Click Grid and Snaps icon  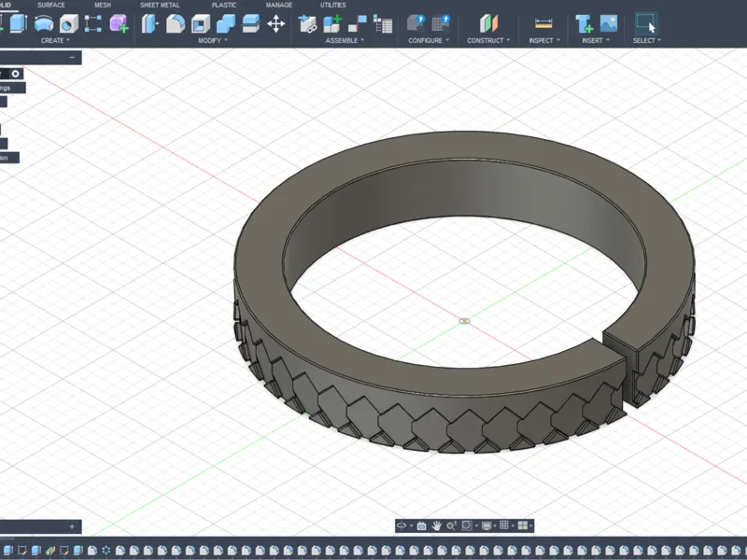coord(504,525)
